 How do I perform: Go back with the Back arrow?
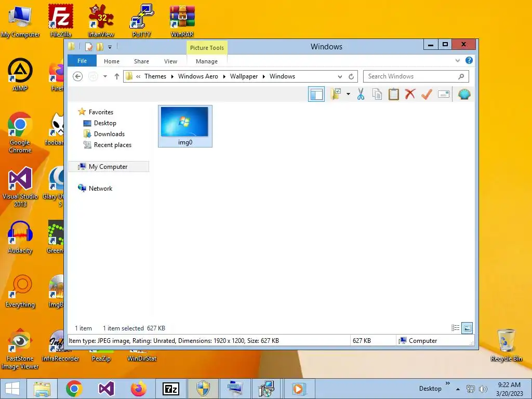[78, 76]
